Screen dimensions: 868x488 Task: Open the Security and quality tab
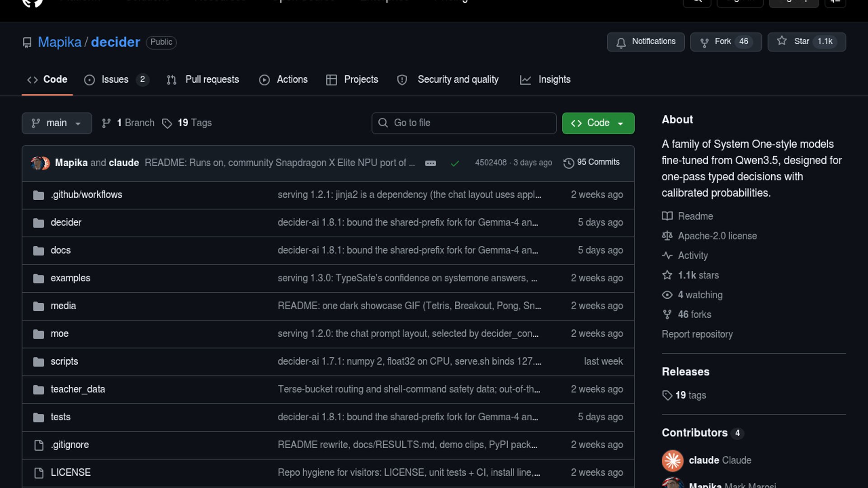point(448,80)
